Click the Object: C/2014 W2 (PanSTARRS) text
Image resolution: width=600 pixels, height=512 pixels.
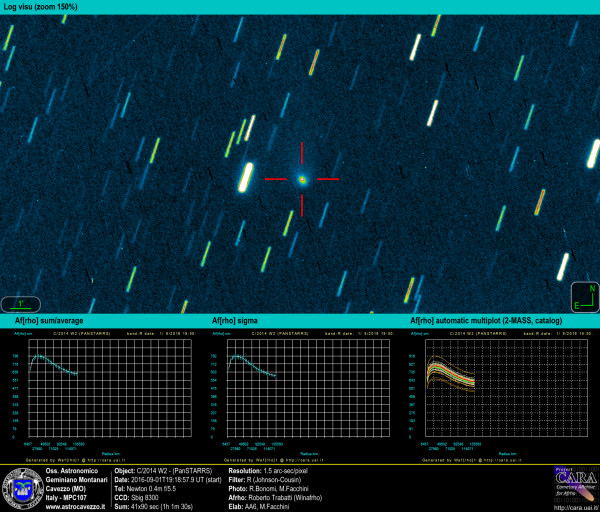[x=162, y=469]
